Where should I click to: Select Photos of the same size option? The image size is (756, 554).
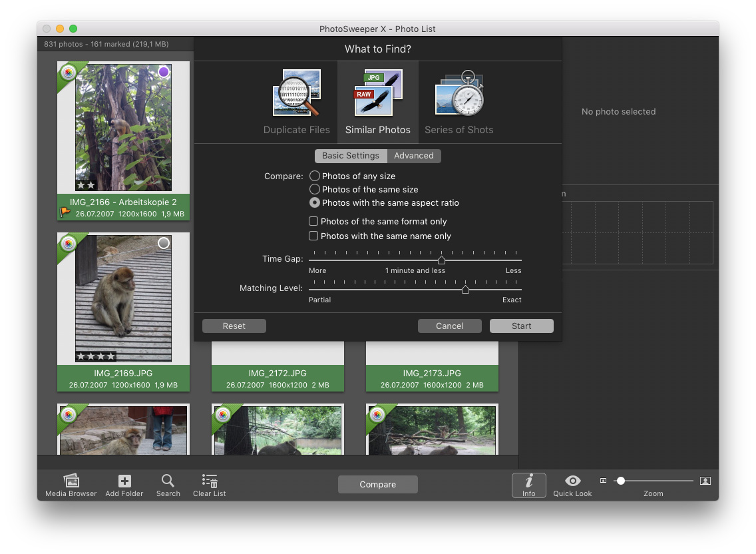coord(315,189)
